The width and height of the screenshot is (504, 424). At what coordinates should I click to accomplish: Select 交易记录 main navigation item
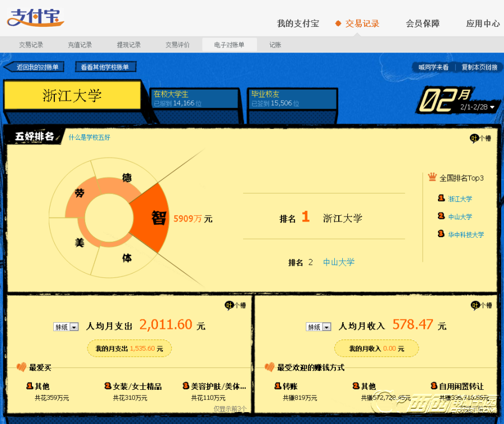point(362,23)
